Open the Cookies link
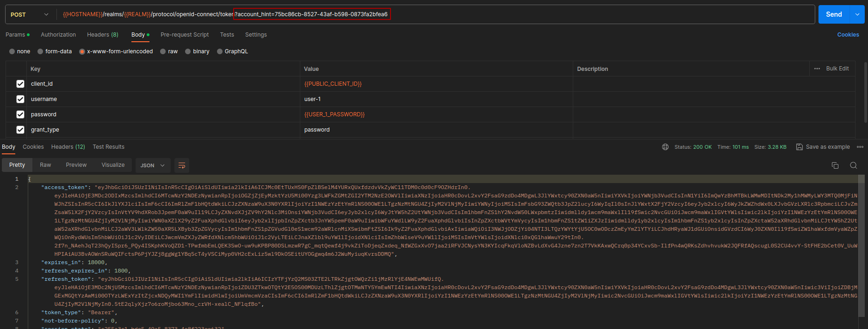868x329 pixels. [x=848, y=35]
